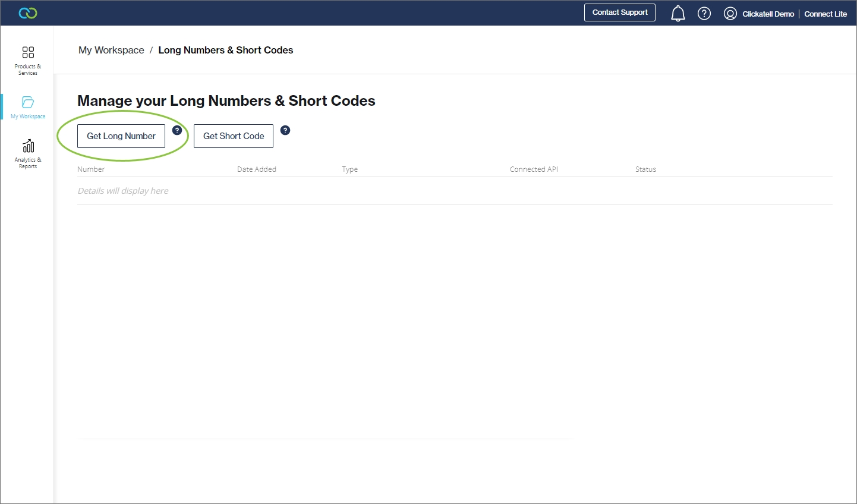This screenshot has height=504, width=857.
Task: Click the Get Short Code button
Action: (x=234, y=136)
